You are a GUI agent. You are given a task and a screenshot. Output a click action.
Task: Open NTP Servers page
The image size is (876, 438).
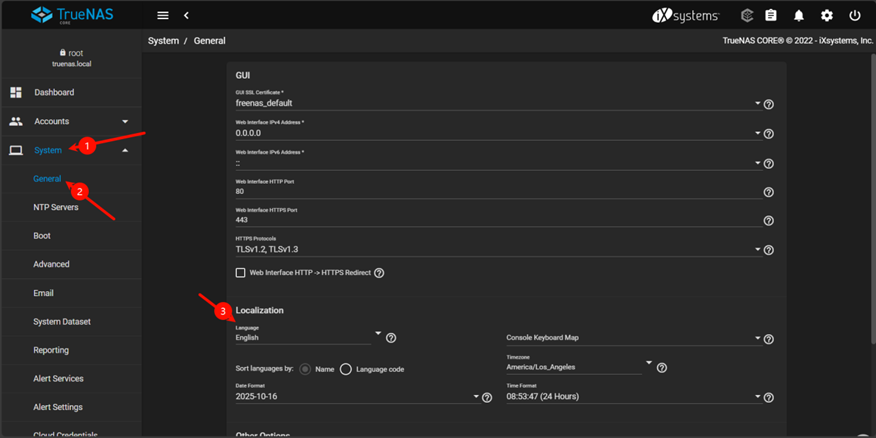pyautogui.click(x=56, y=207)
